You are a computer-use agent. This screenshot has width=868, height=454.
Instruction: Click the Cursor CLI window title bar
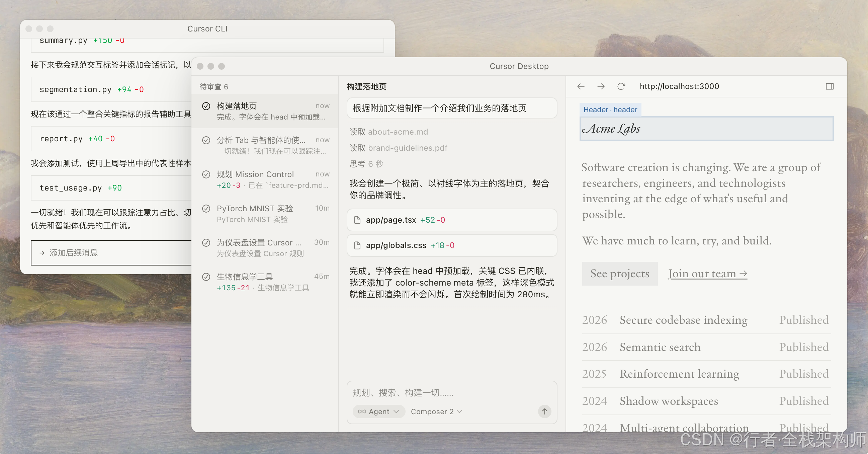pos(207,29)
